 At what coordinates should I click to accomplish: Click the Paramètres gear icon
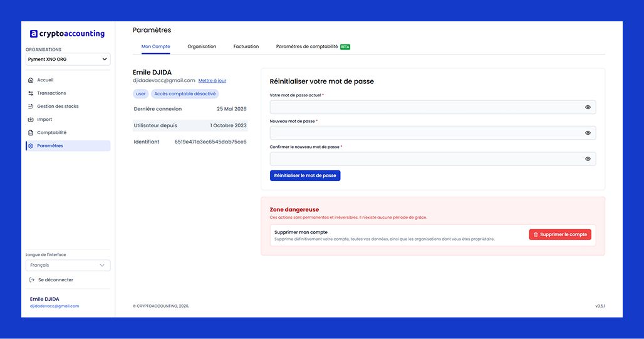31,146
